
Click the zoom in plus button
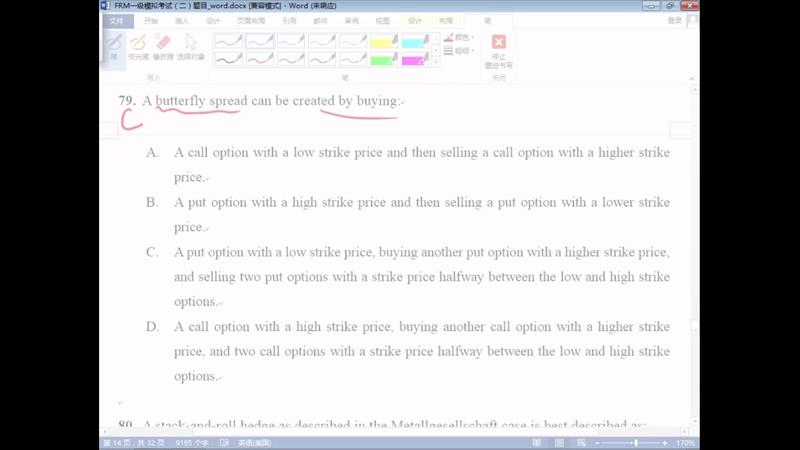[x=665, y=443]
